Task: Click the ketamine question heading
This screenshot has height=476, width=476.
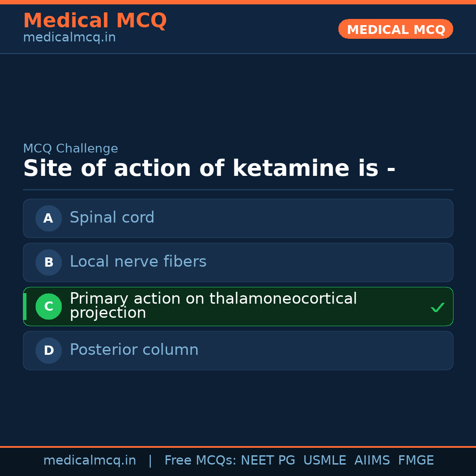Action: pyautogui.click(x=209, y=168)
